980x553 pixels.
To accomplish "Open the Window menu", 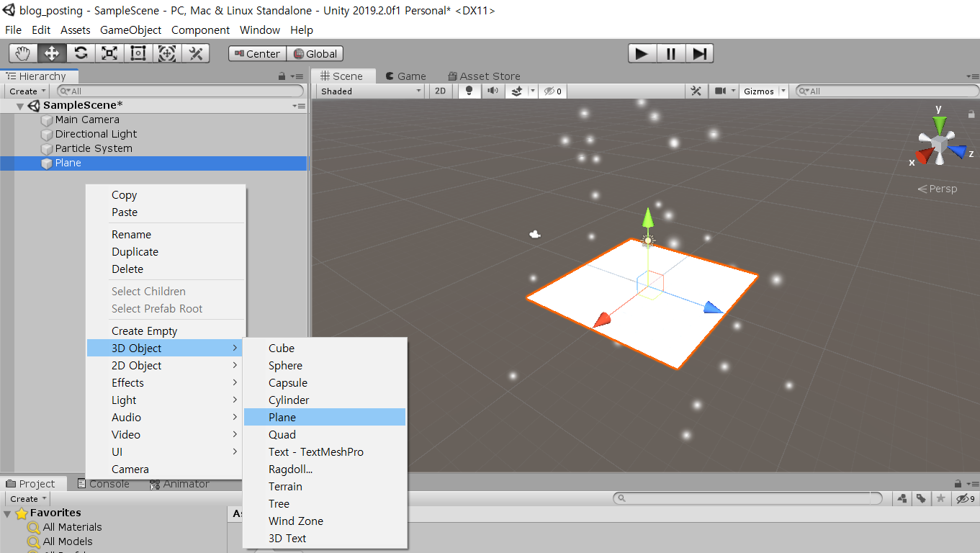I will click(260, 30).
